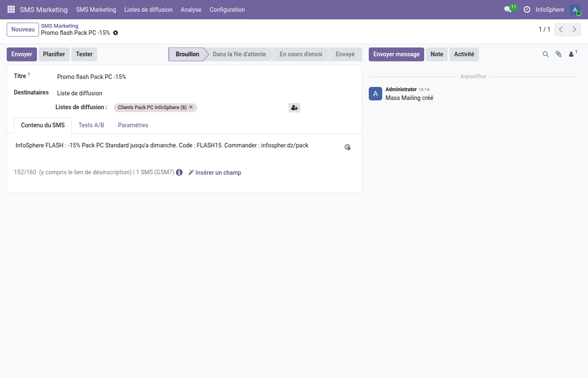Search messages with the magnifier icon
The width and height of the screenshot is (588, 378).
click(x=546, y=54)
